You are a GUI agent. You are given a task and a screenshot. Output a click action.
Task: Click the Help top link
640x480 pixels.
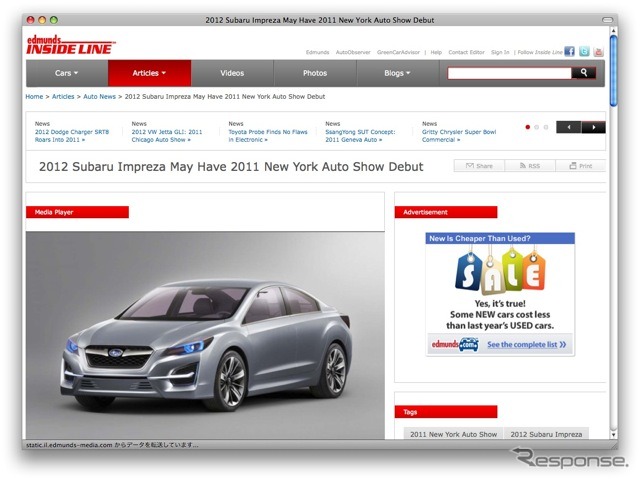(x=436, y=52)
